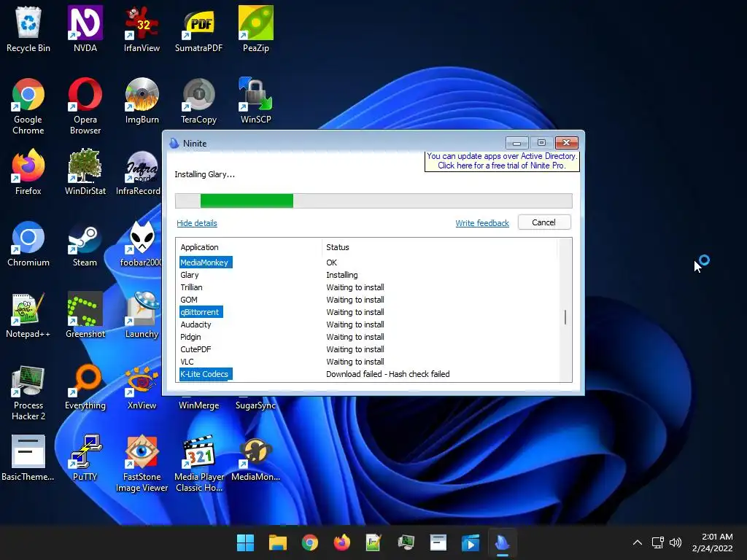The height and width of the screenshot is (560, 747).
Task: Switch to Ninite in the taskbar
Action: point(502,542)
